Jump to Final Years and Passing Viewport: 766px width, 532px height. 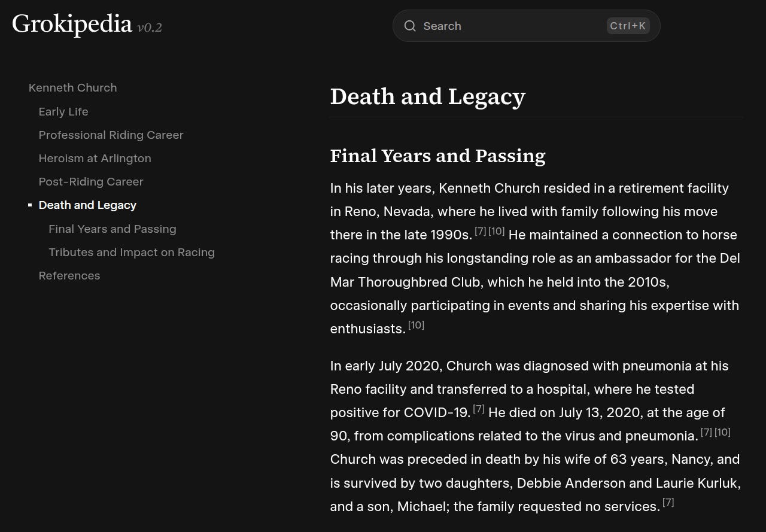pyautogui.click(x=113, y=229)
